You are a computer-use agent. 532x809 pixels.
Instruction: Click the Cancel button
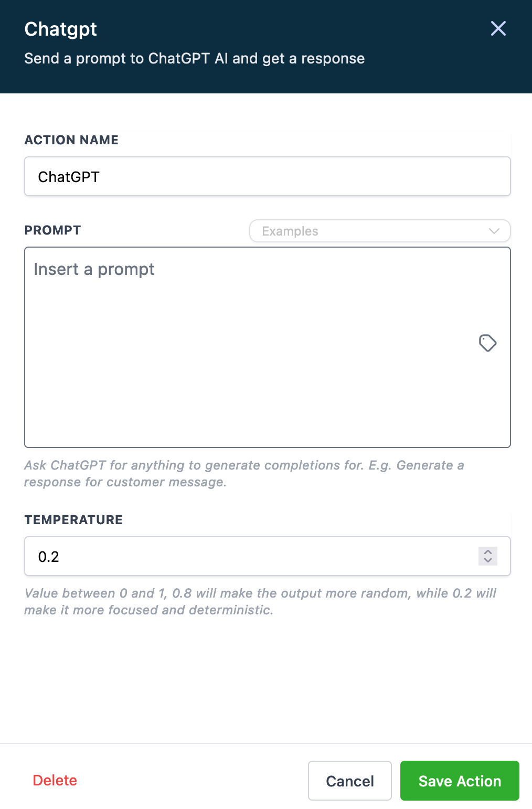(x=350, y=781)
